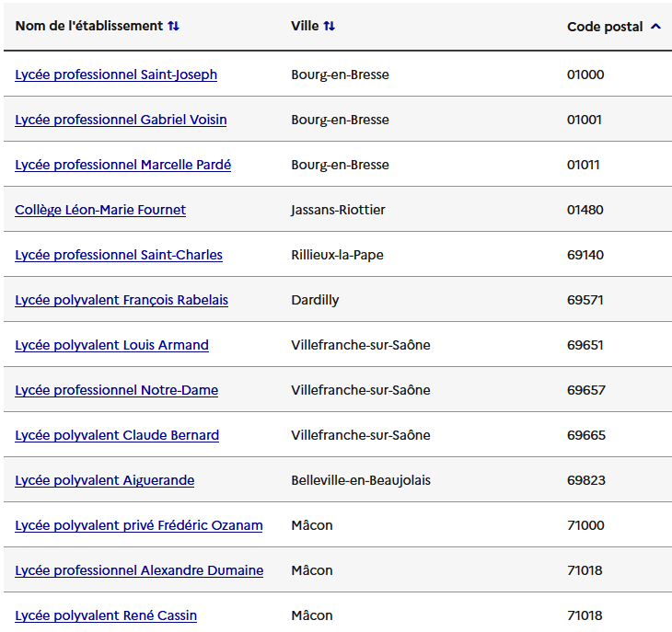
Task: Open Lycée polyvalent Claude Bernard
Action: point(117,435)
